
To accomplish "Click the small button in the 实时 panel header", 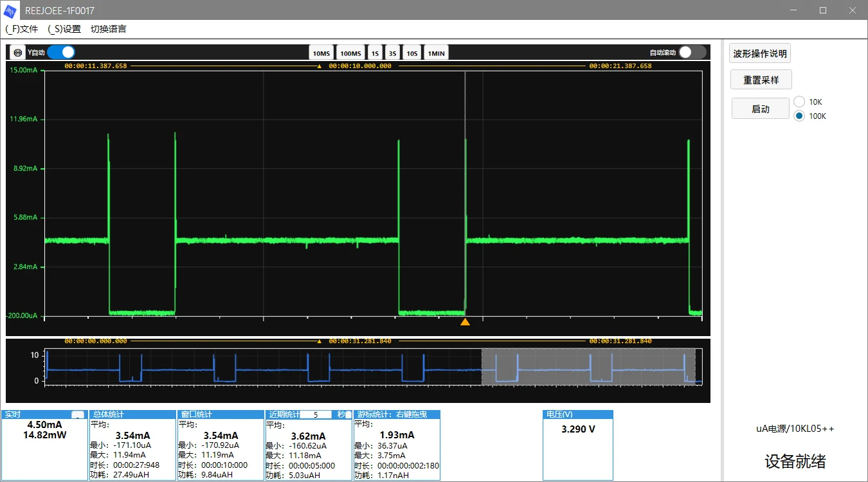I will (x=78, y=415).
